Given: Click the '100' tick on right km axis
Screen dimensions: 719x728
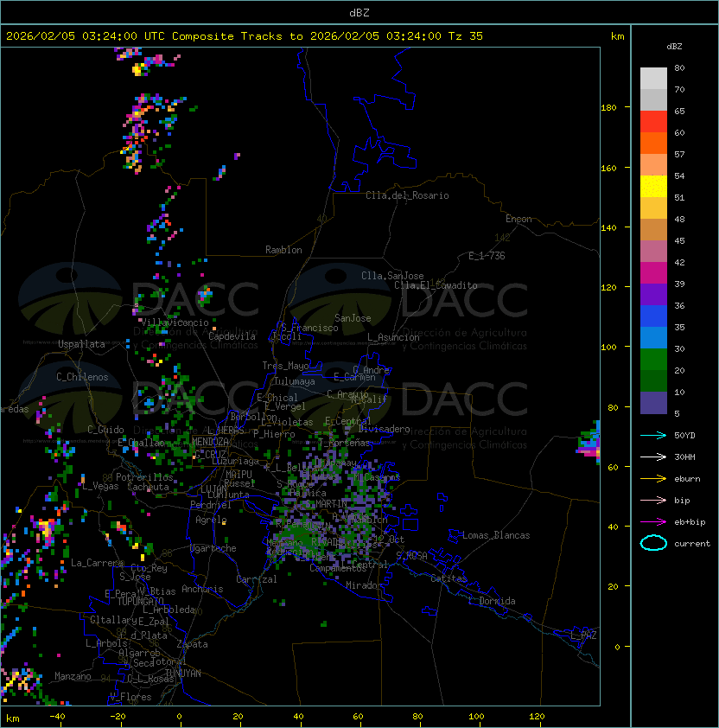Looking at the screenshot, I should 608,348.
